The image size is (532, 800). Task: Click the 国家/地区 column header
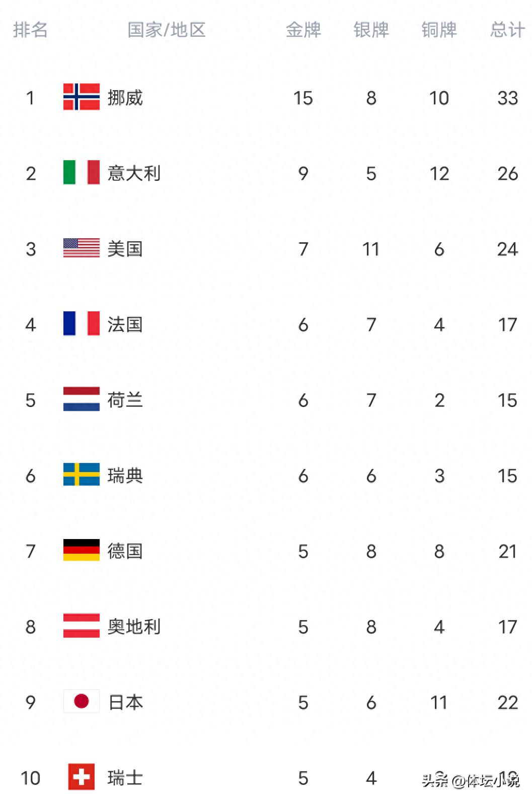tap(167, 30)
